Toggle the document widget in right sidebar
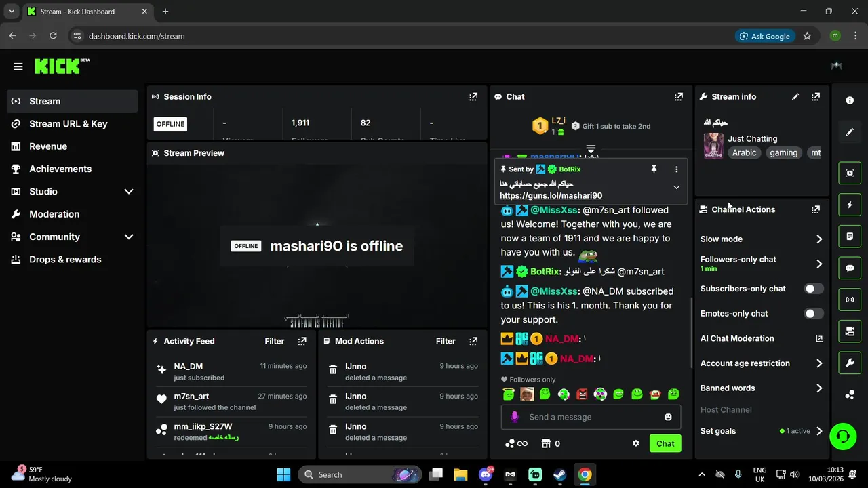The width and height of the screenshot is (868, 488). 850,237
